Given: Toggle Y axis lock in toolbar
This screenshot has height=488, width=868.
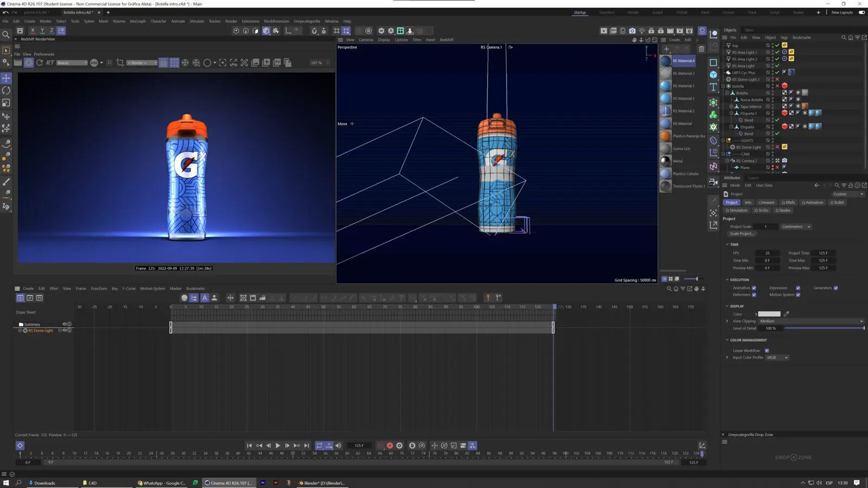Looking at the screenshot, I should [42, 31].
